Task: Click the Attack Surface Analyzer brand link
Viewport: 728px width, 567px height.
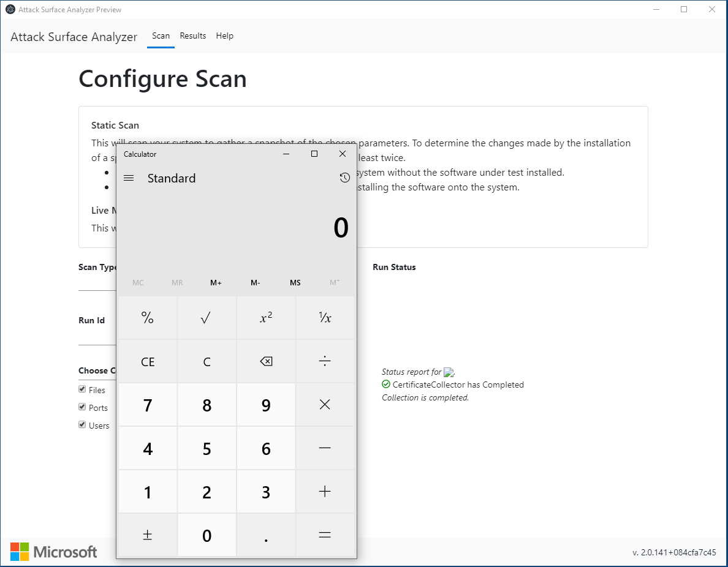Action: (x=74, y=37)
